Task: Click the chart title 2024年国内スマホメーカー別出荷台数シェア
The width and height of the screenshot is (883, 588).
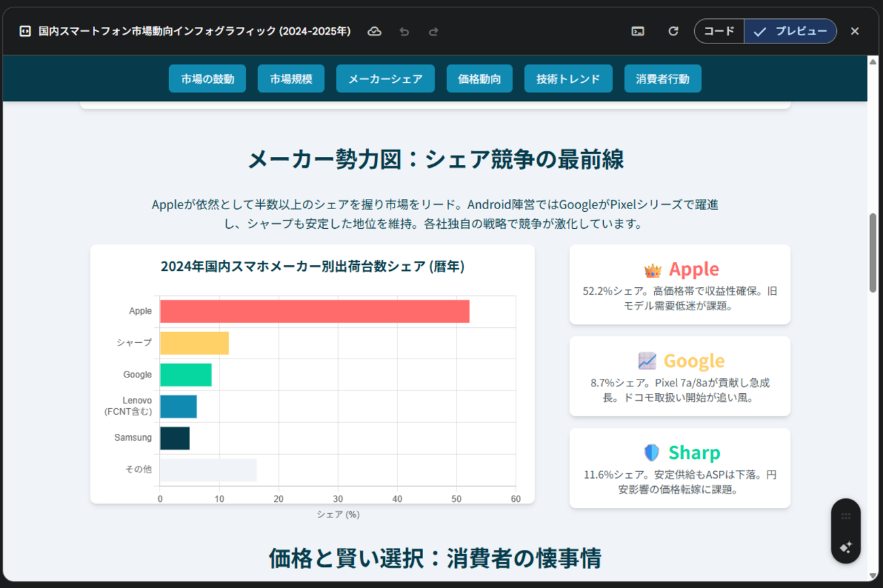Action: pos(312,267)
